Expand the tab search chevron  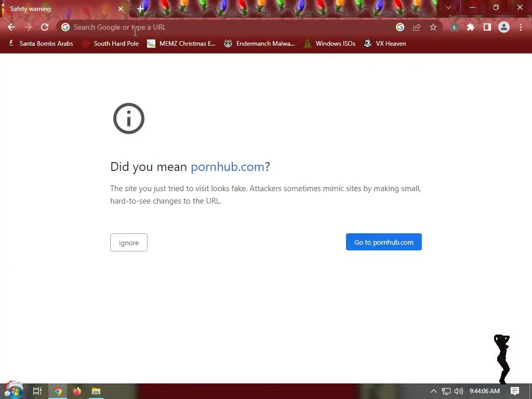tap(448, 7)
